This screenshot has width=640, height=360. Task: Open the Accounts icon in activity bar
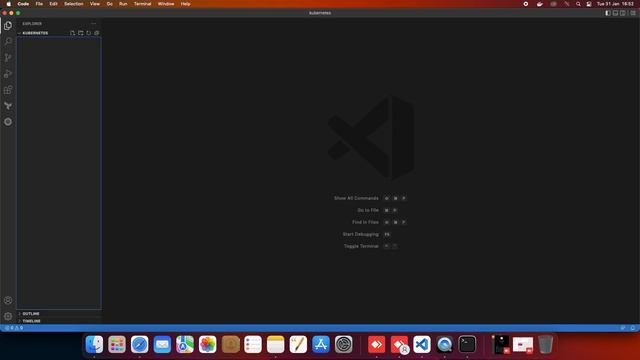coord(8,300)
